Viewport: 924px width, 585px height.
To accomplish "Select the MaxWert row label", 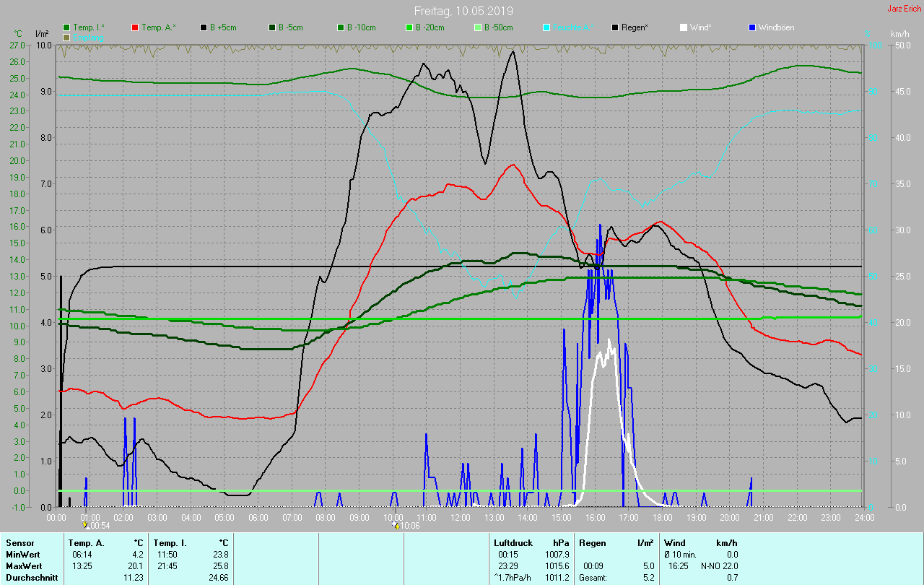I will 22,565.
